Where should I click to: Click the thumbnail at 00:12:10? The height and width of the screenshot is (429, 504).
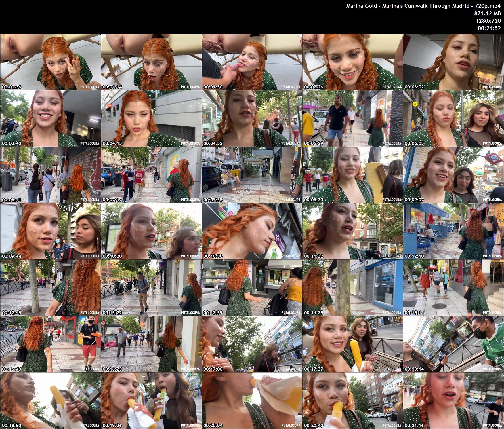click(453, 231)
